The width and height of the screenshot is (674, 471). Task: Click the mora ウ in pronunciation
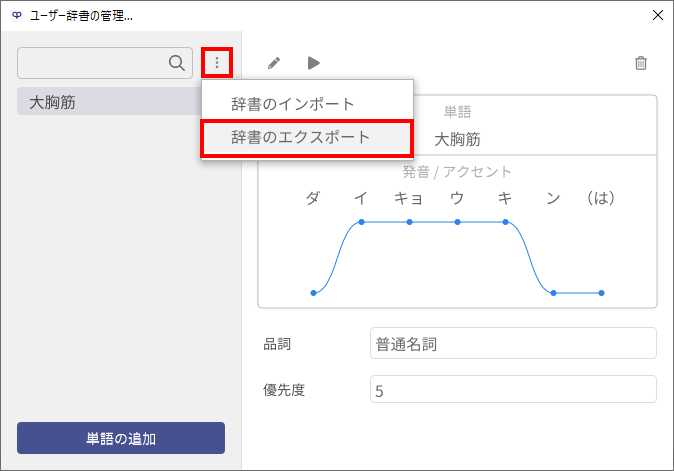[x=457, y=198]
